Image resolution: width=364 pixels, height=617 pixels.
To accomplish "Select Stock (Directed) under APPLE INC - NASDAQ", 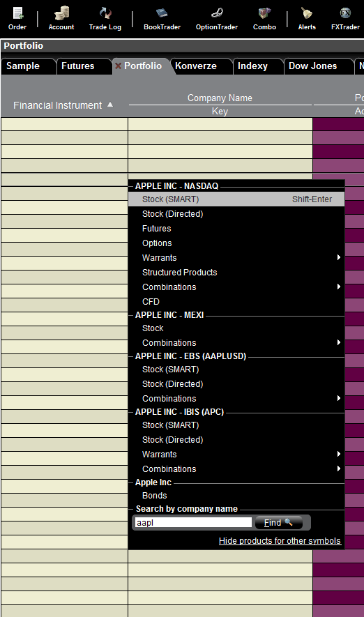I will pos(236,213).
